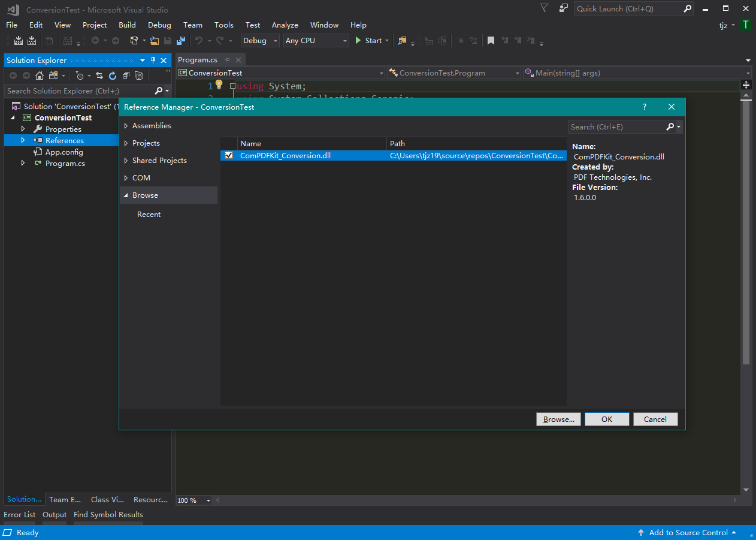Open the Analyze menu

285,25
